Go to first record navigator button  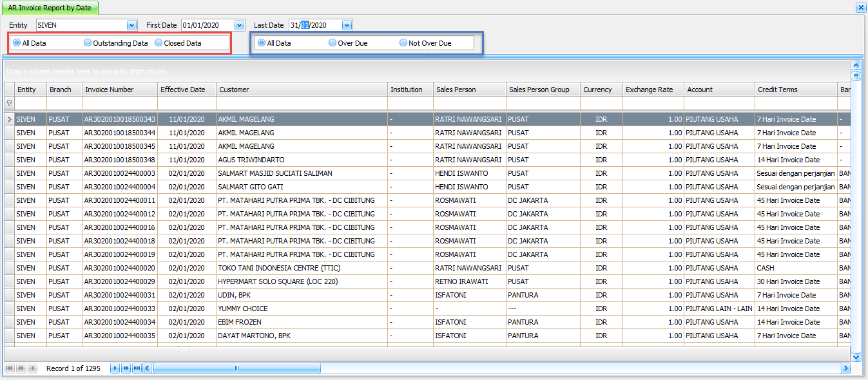(x=10, y=368)
